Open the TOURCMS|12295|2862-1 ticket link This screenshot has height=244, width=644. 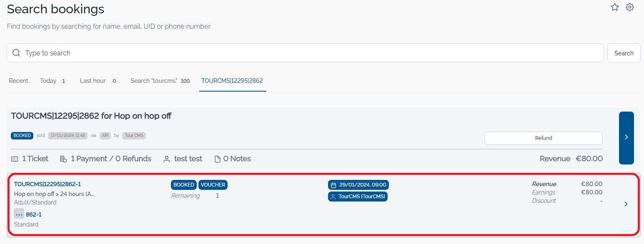48,184
